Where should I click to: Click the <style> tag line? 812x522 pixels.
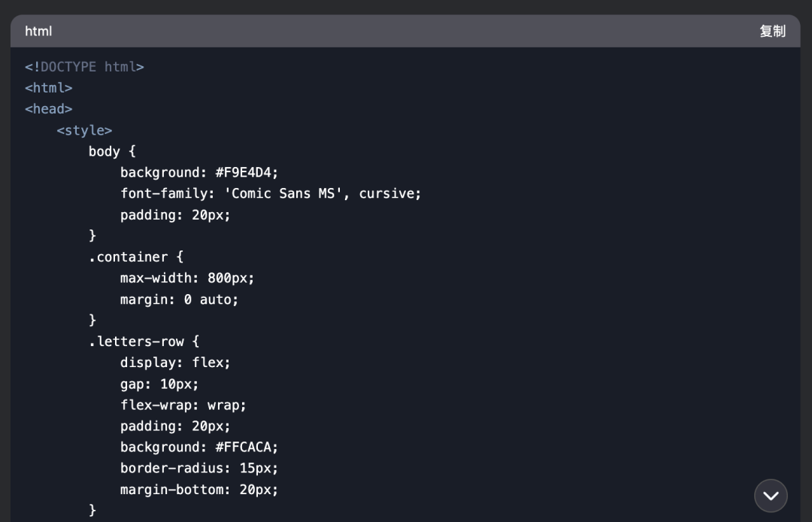pos(84,130)
